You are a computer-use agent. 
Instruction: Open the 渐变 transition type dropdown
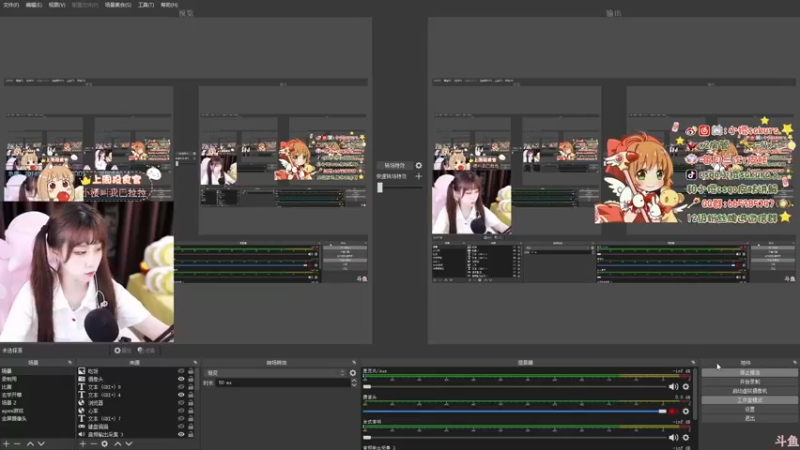click(x=275, y=373)
